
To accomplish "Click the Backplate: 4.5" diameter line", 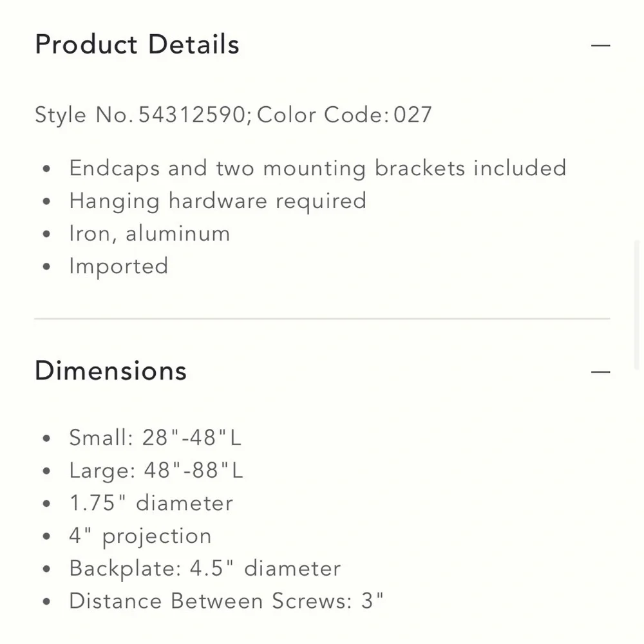I will (x=205, y=569).
